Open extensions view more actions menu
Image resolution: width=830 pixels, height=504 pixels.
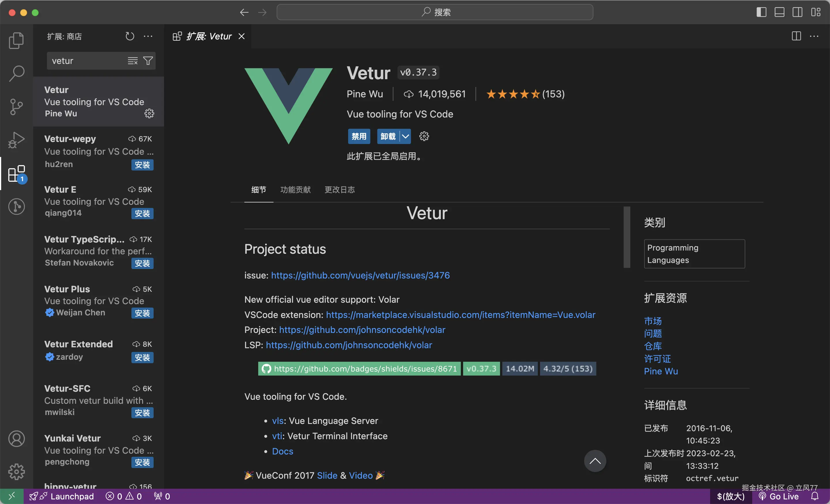click(148, 36)
